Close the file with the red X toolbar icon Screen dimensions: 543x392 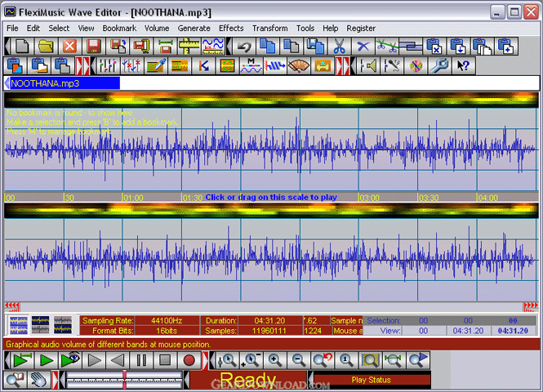coord(69,46)
